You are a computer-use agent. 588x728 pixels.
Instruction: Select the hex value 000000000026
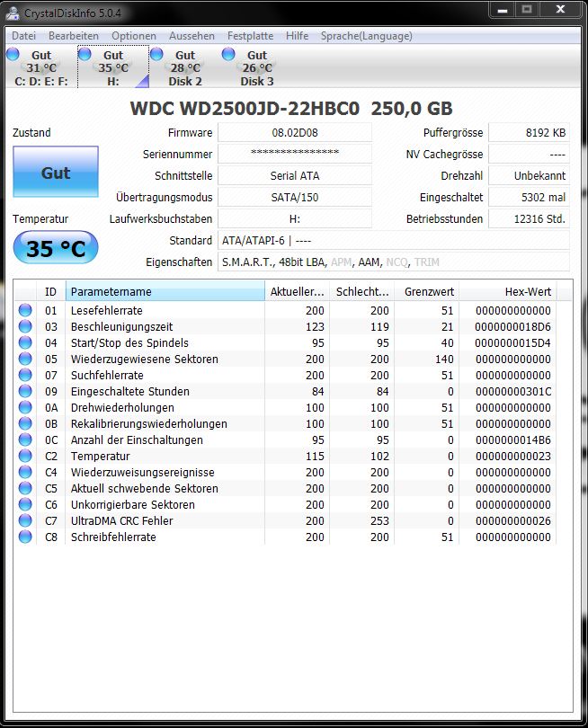pyautogui.click(x=513, y=520)
